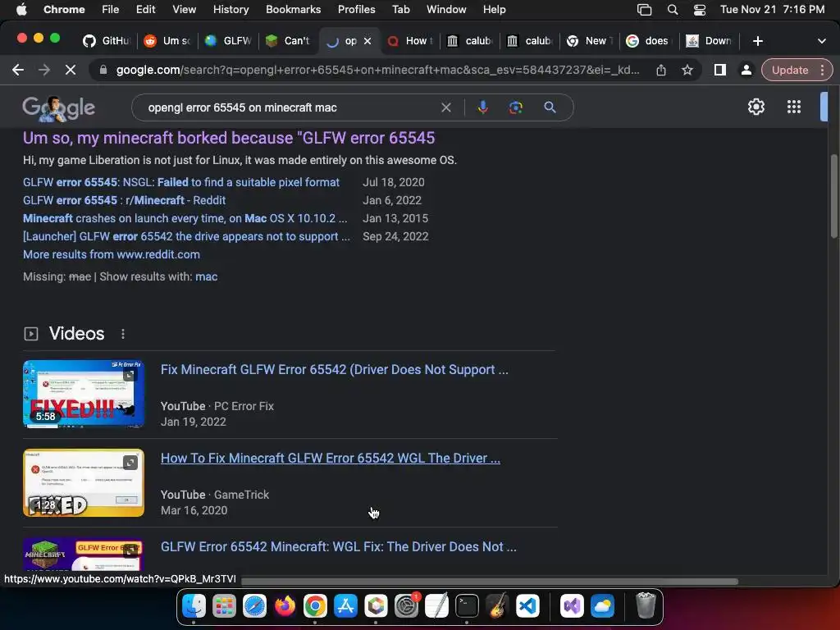
Task: Search by voice microphone icon
Action: click(x=482, y=107)
